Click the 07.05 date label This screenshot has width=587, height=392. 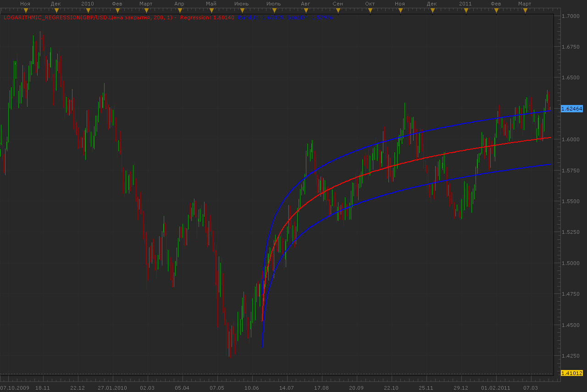pyautogui.click(x=217, y=388)
